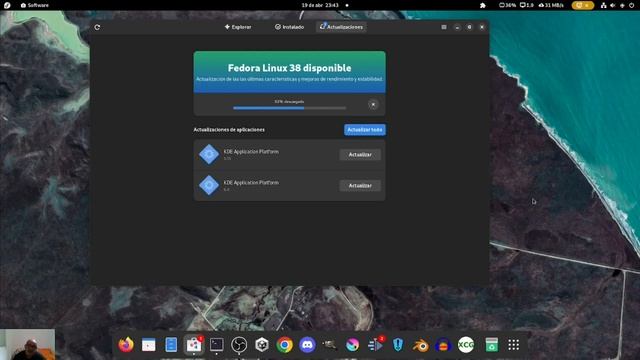
Task: Click the webcam preview thumbnail
Action: click(27, 344)
